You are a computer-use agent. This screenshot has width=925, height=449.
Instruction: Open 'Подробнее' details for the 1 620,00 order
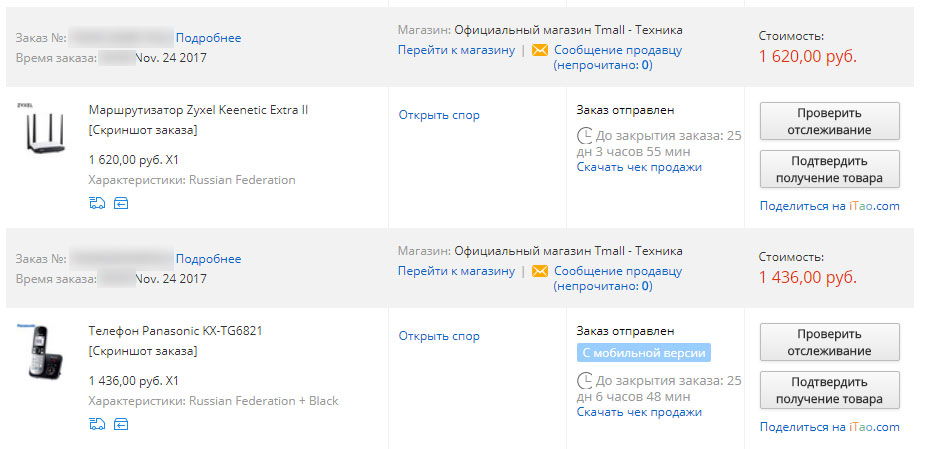click(209, 38)
